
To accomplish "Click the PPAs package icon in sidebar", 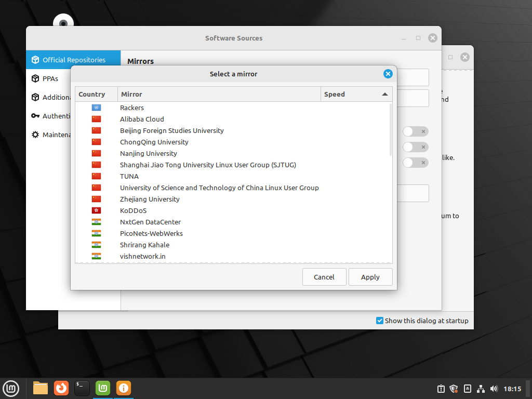I will point(35,78).
